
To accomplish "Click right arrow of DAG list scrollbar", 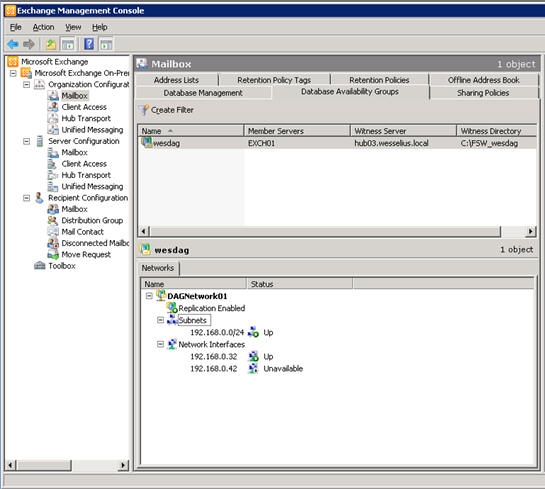I will pos(530,231).
